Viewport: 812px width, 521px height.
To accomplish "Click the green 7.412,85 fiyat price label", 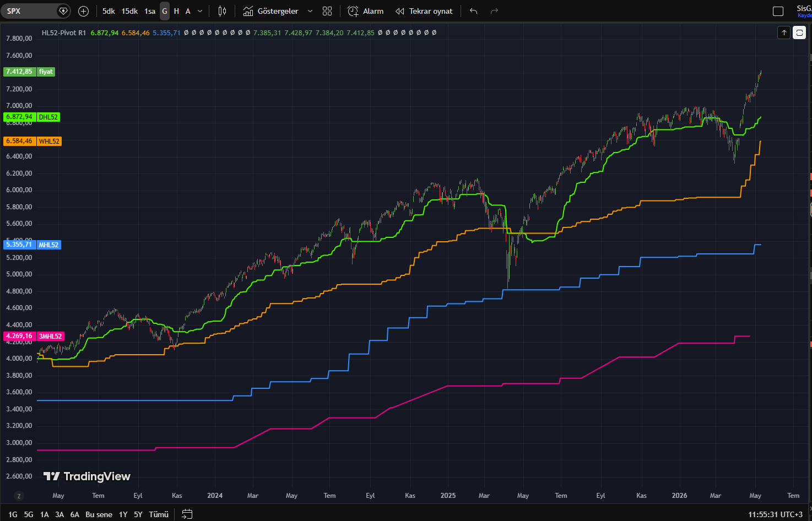I will [x=29, y=72].
